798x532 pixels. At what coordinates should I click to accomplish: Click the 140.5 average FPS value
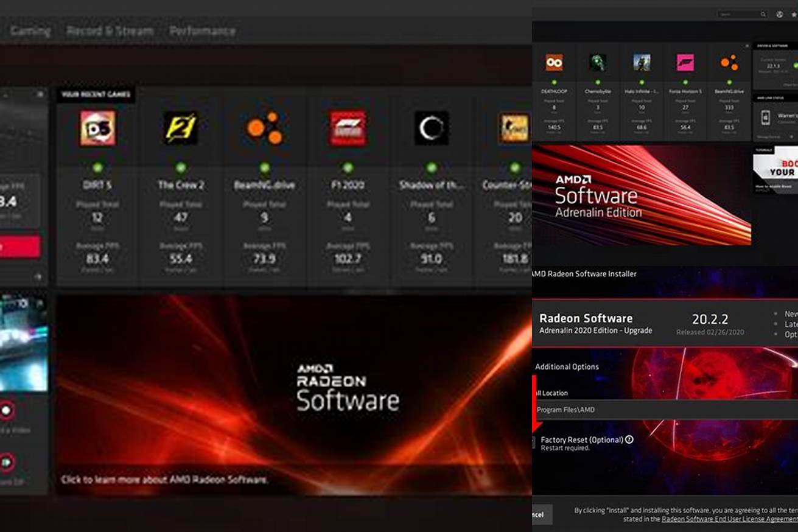click(x=554, y=127)
